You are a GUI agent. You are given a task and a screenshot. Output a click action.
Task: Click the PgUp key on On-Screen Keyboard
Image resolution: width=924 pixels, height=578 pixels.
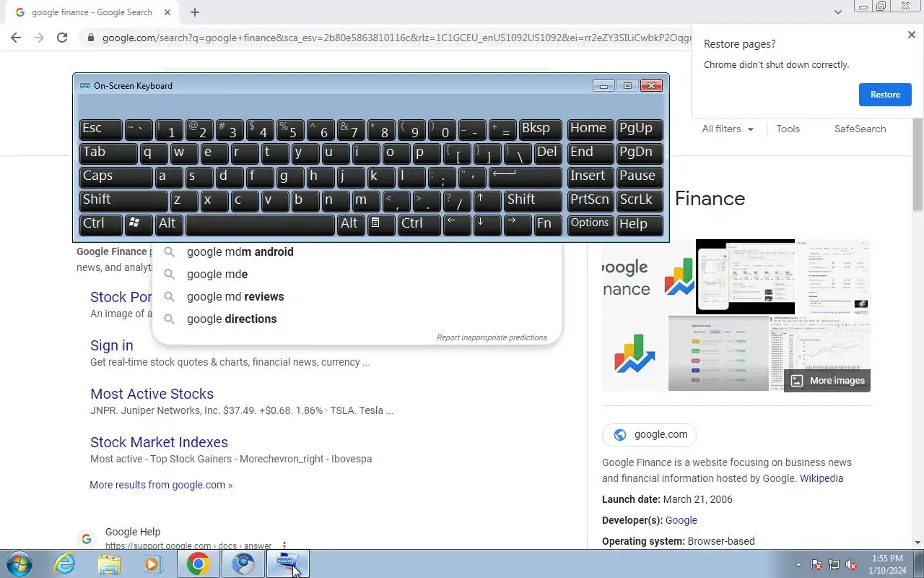coord(640,129)
